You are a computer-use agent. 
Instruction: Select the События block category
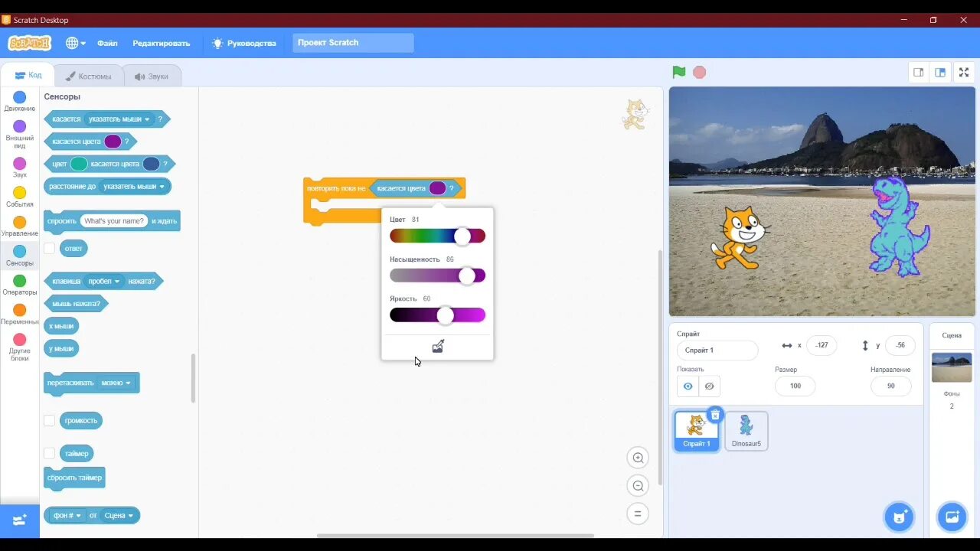click(20, 197)
